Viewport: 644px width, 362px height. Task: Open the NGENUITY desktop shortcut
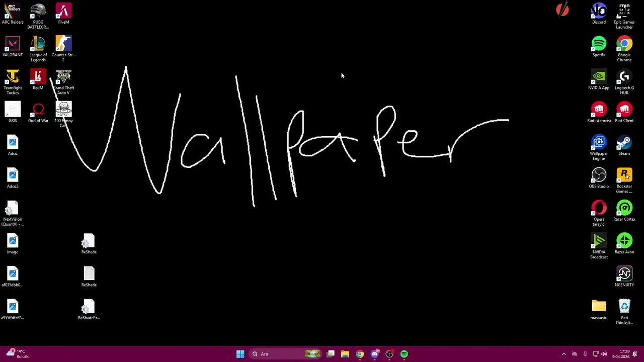click(624, 277)
